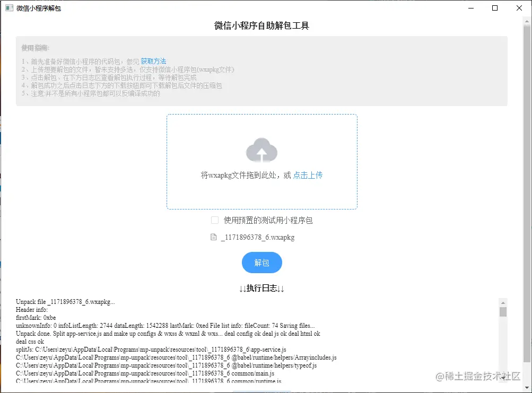Click the main window vertical scrollbar thumb

pos(527,194)
